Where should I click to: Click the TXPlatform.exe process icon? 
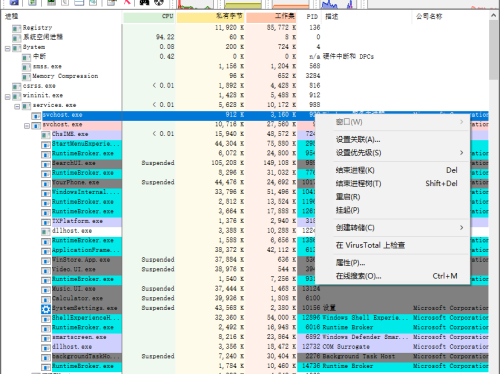[46, 222]
